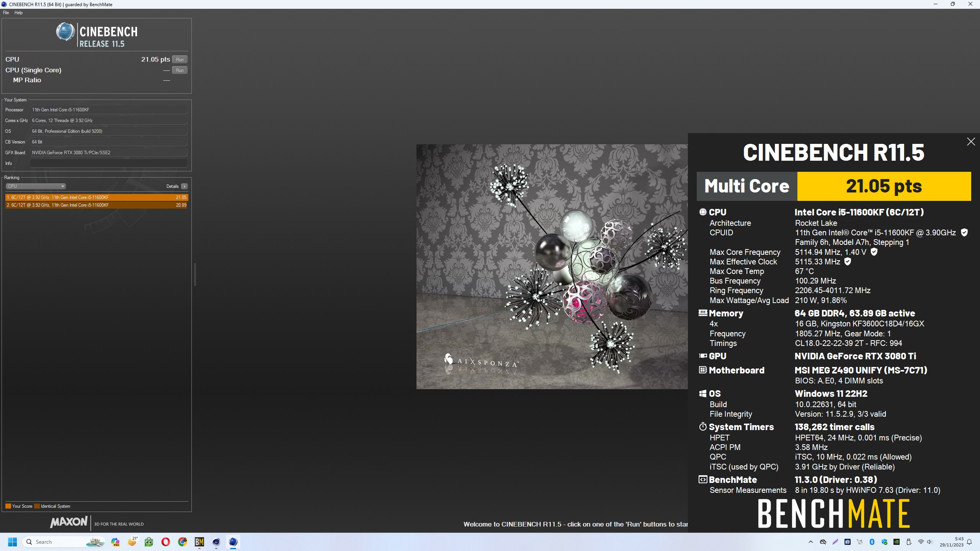Image resolution: width=980 pixels, height=551 pixels.
Task: Click the OS field value
Action: point(109,131)
